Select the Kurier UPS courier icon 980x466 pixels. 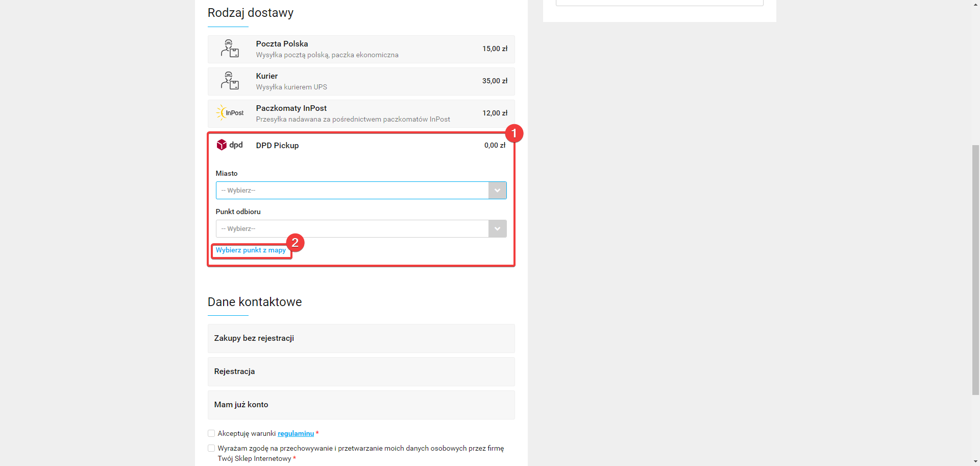tap(230, 81)
